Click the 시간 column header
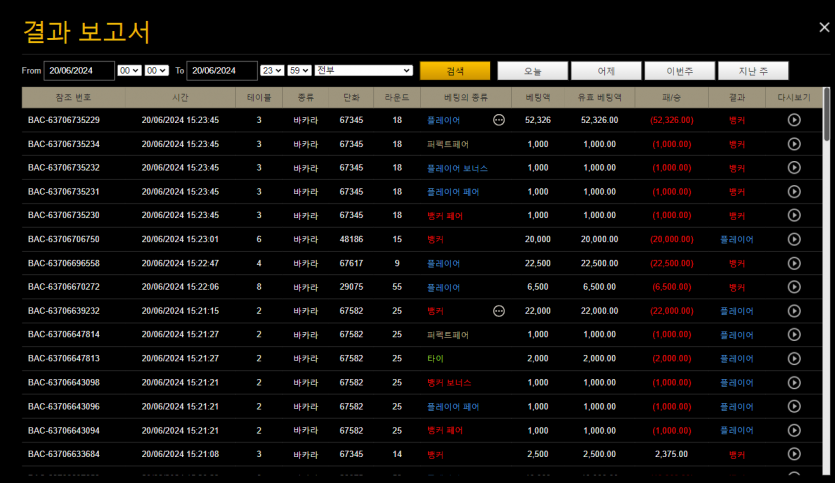This screenshot has height=483, width=835. tap(180, 97)
